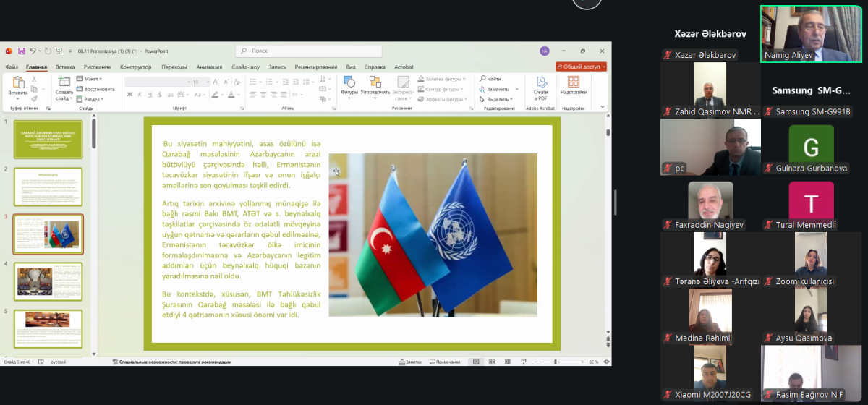Switch to the Вставка tab
This screenshot has width=868, height=405.
(65, 67)
